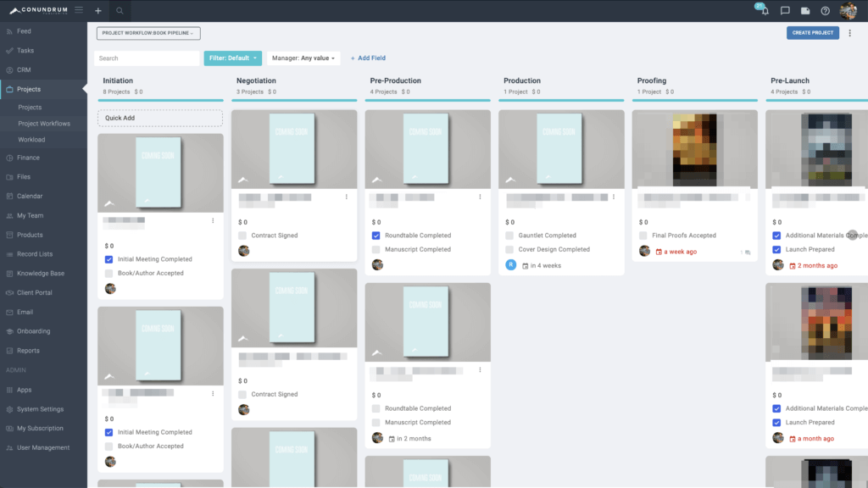Click the My Subscription sidebar icon
The image size is (868, 488).
pyautogui.click(x=9, y=428)
